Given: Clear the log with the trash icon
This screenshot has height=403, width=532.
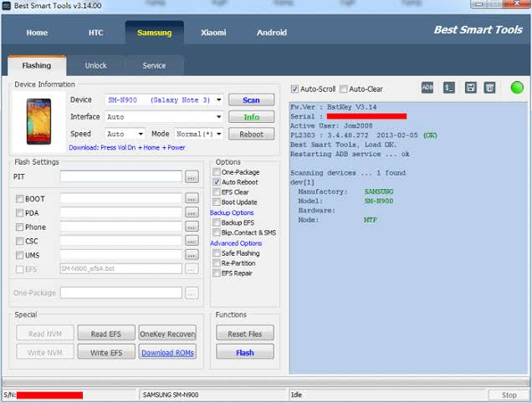Looking at the screenshot, I should click(489, 88).
